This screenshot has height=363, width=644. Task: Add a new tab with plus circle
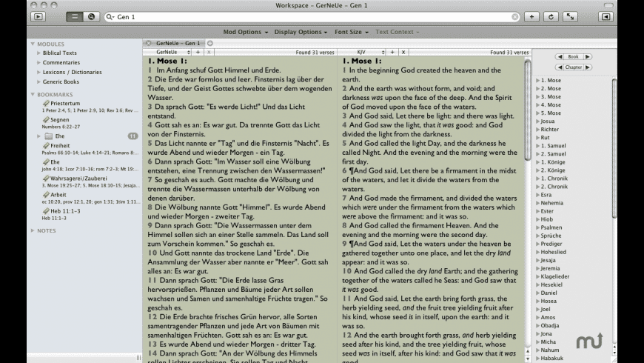[x=210, y=43]
